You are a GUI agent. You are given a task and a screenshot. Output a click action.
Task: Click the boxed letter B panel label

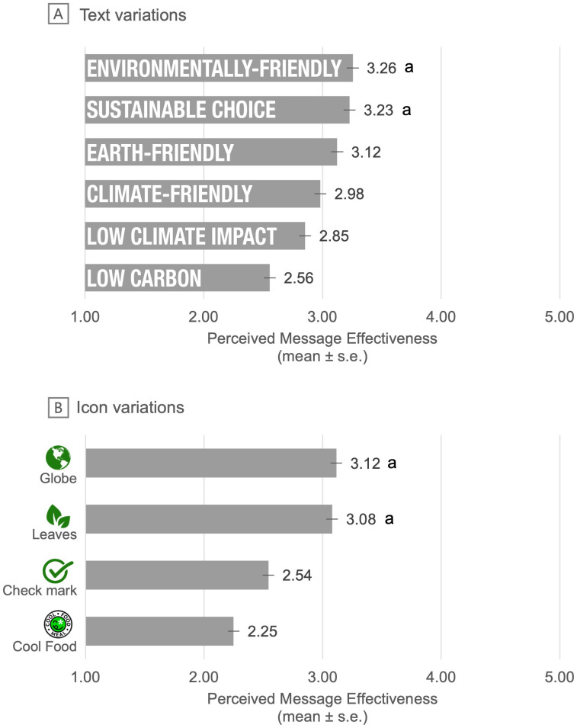coord(59,407)
